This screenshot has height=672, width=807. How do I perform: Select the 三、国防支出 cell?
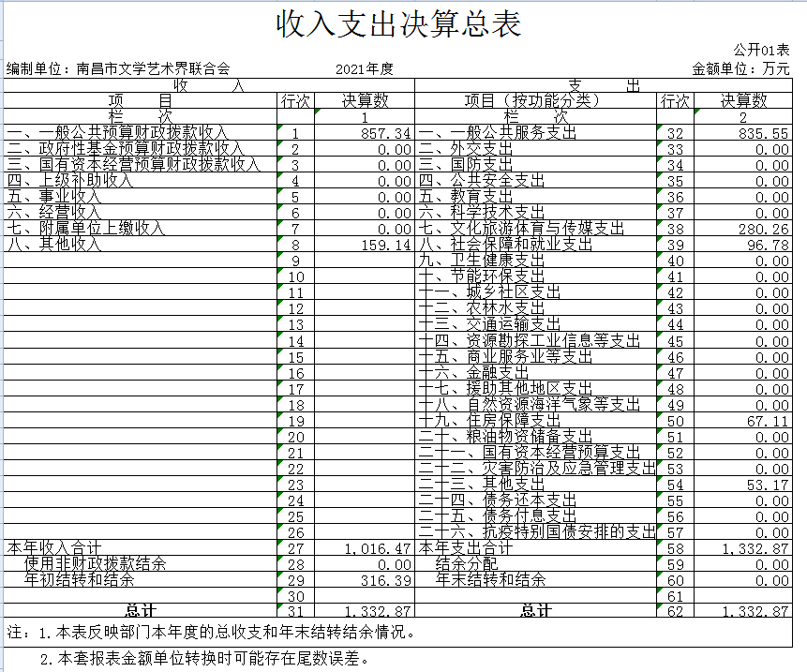click(x=536, y=165)
